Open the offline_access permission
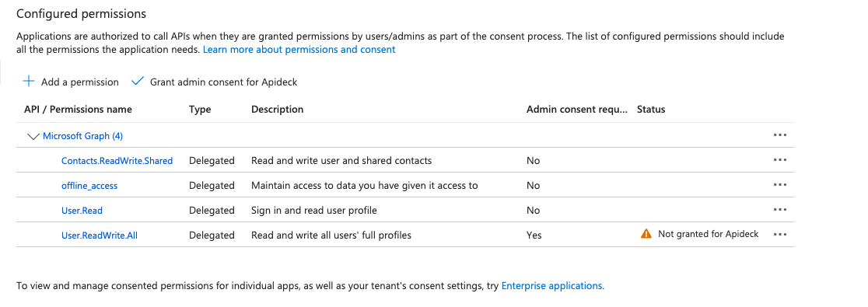Image resolution: width=868 pixels, height=307 pixels. click(x=89, y=185)
